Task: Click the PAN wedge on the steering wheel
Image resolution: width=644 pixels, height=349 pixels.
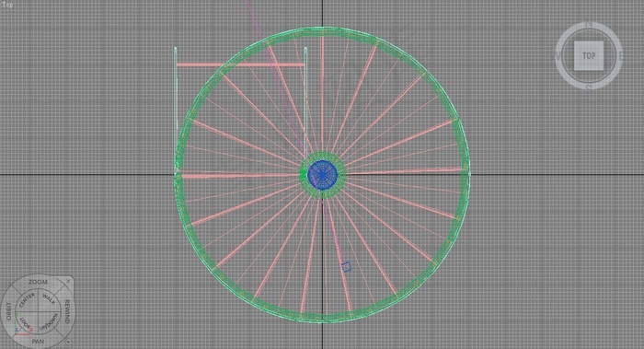Action: coord(38,342)
